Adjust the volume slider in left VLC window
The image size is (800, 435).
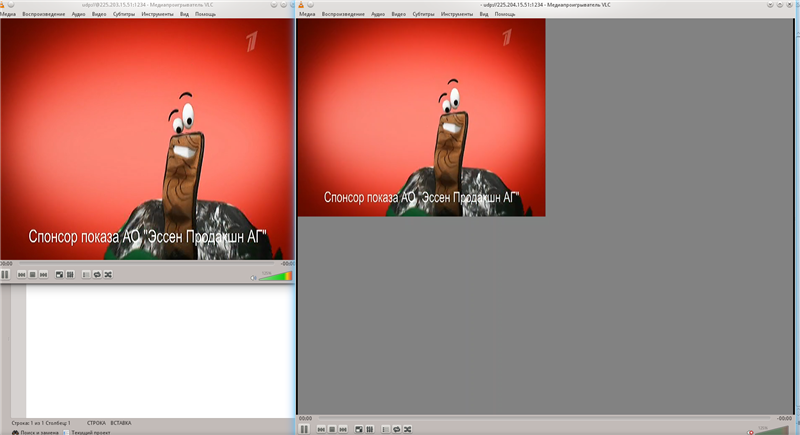[276, 276]
